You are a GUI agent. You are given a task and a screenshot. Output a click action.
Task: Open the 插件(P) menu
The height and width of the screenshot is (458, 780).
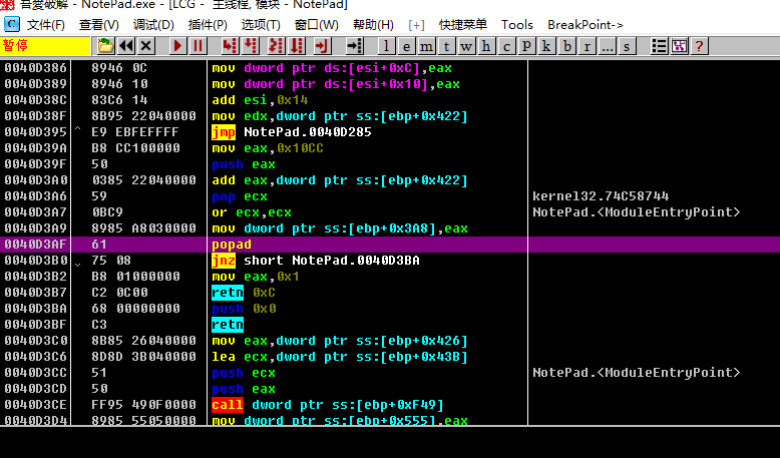(x=207, y=24)
